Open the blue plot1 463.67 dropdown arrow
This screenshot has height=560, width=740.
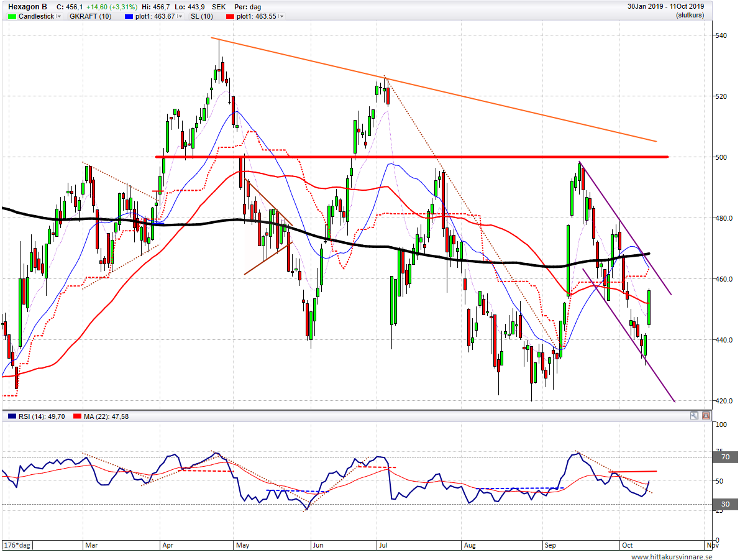[180, 17]
